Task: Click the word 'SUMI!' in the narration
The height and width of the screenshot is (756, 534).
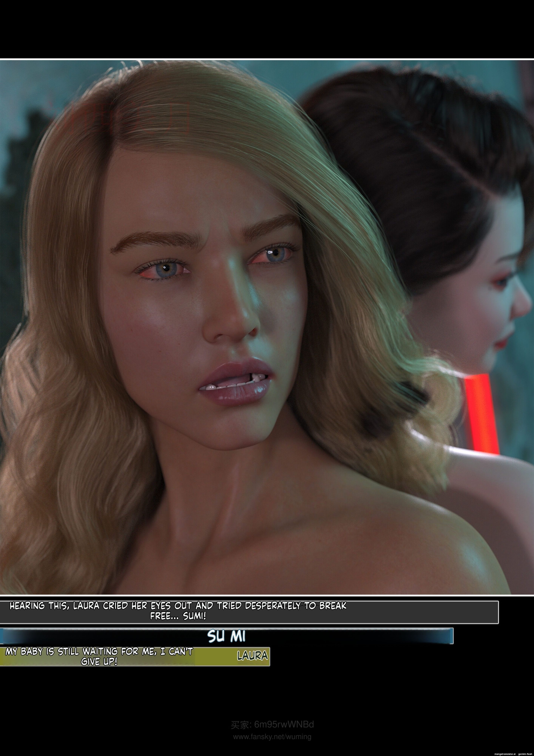Action: point(195,616)
